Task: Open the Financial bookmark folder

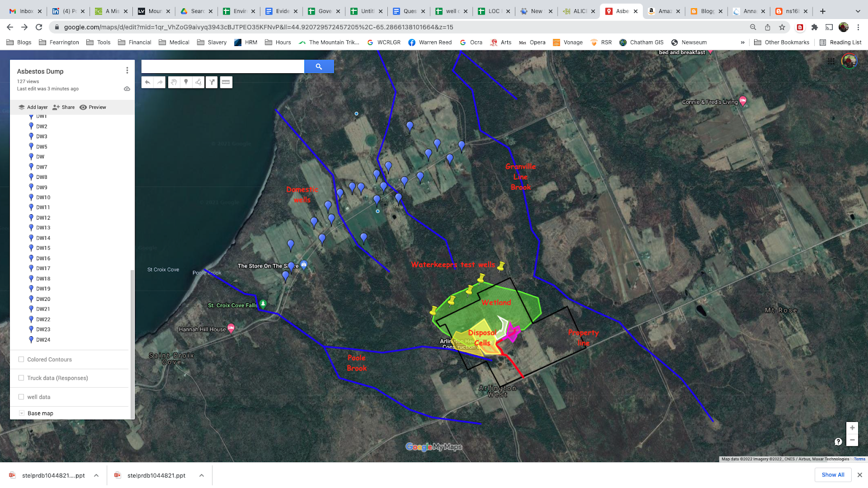Action: click(x=135, y=42)
